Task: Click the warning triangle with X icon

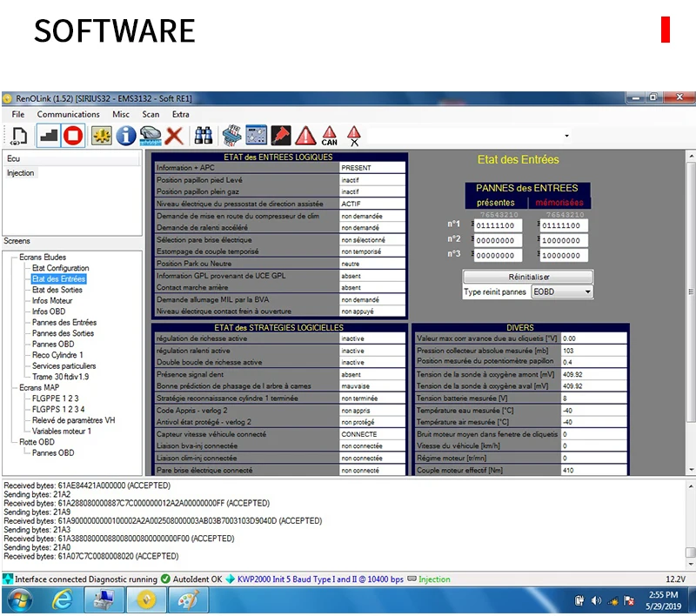Action: [354, 136]
